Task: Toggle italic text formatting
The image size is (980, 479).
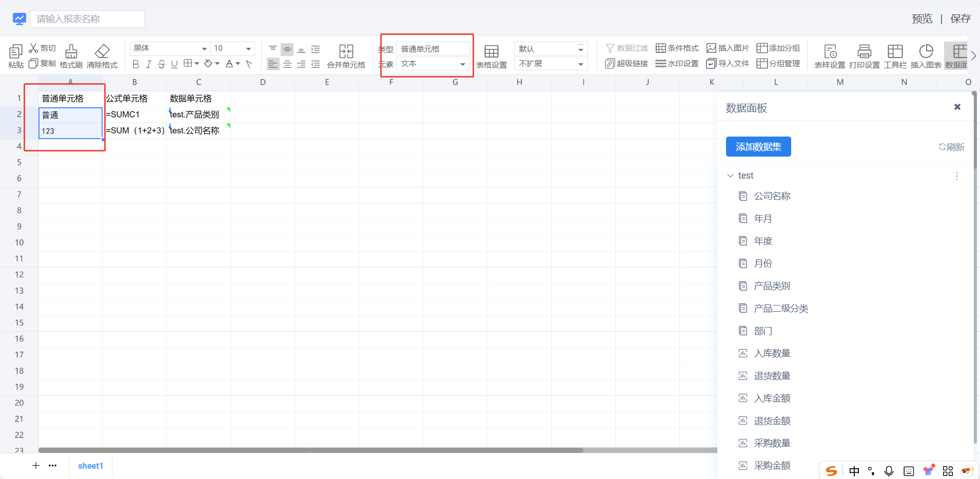Action: point(148,64)
